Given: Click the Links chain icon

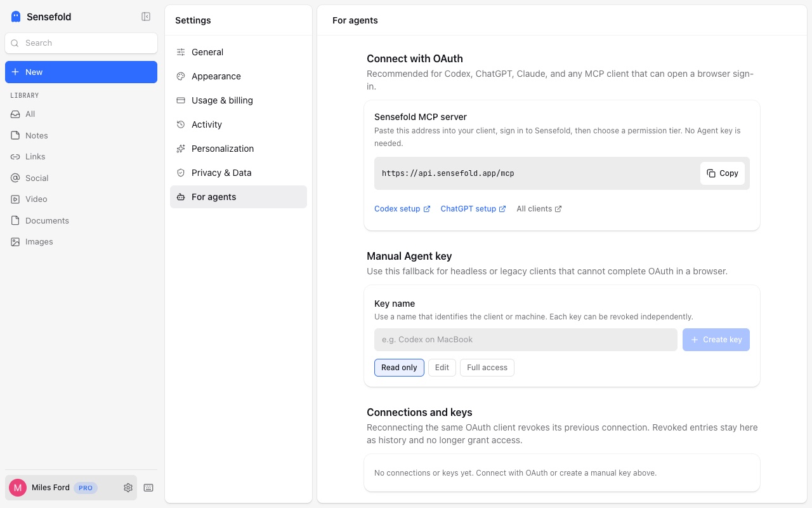Looking at the screenshot, I should (15, 157).
